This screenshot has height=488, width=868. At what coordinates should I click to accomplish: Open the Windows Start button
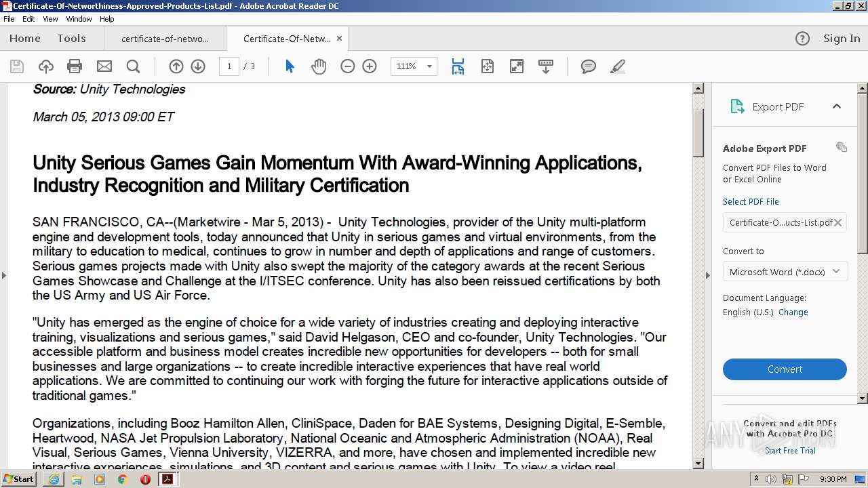point(19,479)
